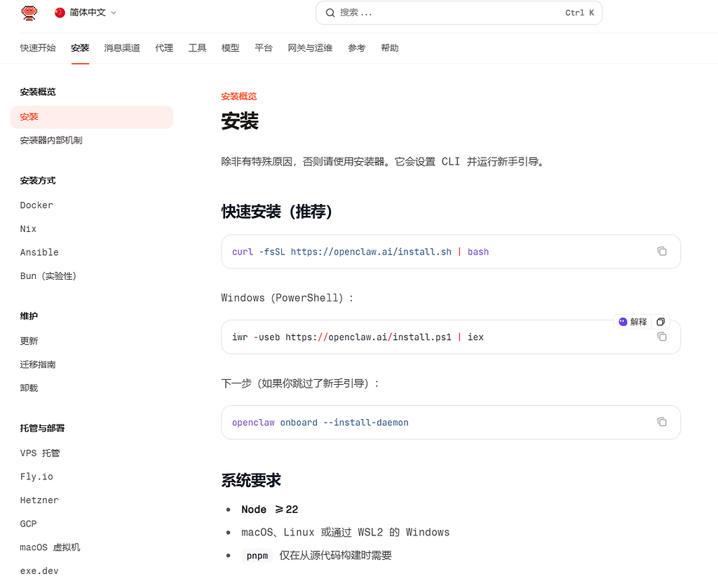Open 安装器内部机制 sidebar page
718x588 pixels.
[x=51, y=140]
